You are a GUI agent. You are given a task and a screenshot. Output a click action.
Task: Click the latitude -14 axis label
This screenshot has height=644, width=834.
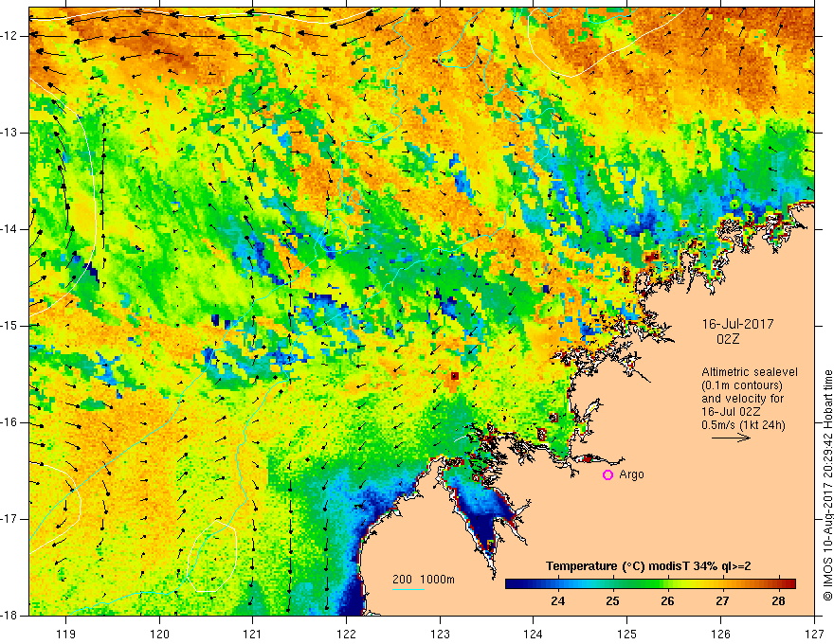[x=9, y=229]
